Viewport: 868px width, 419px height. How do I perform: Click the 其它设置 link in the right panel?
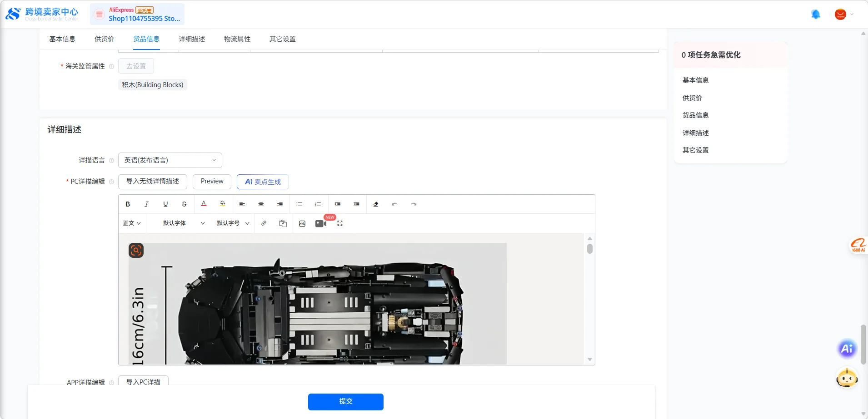tap(695, 150)
